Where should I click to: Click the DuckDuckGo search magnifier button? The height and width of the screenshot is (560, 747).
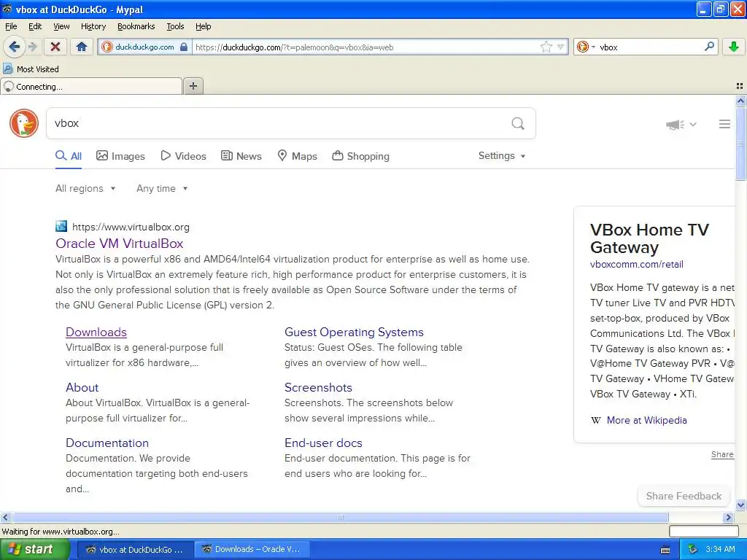(518, 123)
